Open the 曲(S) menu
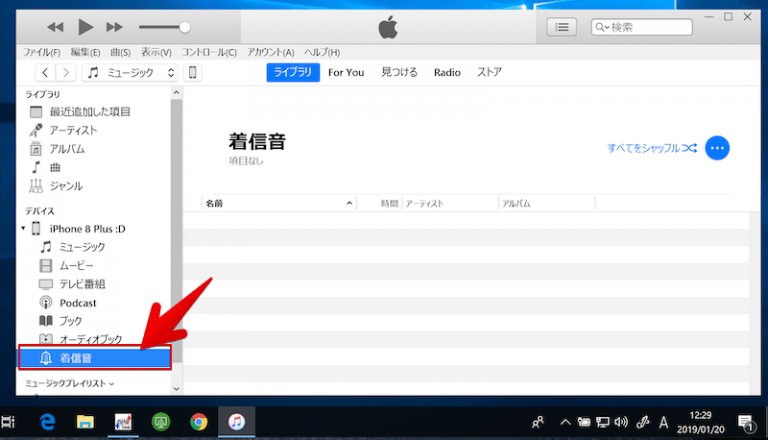The width and height of the screenshot is (768, 440). [x=120, y=52]
